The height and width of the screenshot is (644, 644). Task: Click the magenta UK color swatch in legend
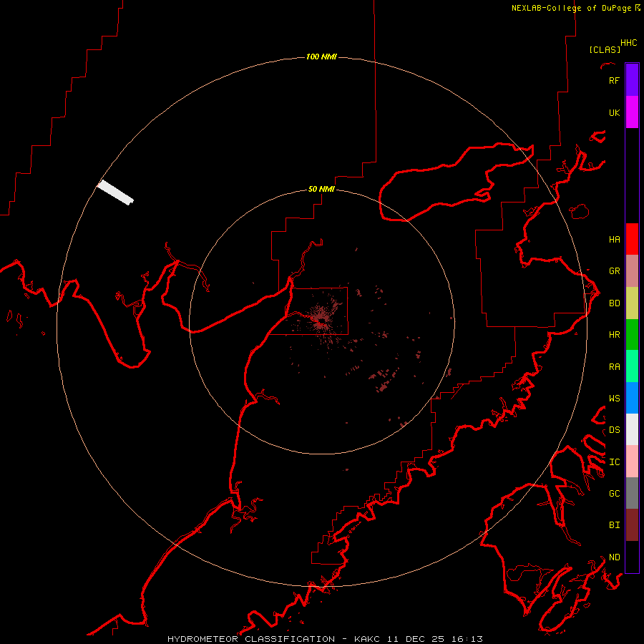click(632, 112)
